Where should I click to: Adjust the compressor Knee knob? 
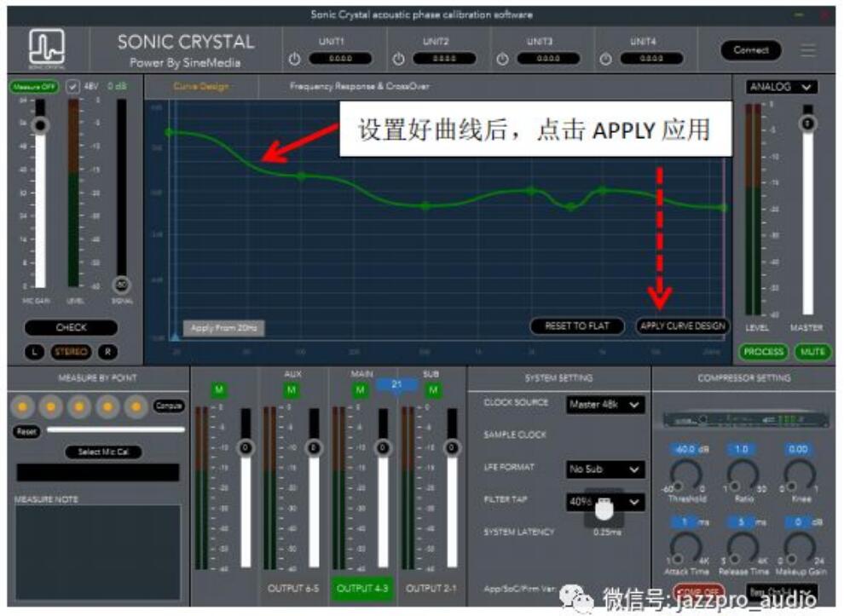[800, 476]
